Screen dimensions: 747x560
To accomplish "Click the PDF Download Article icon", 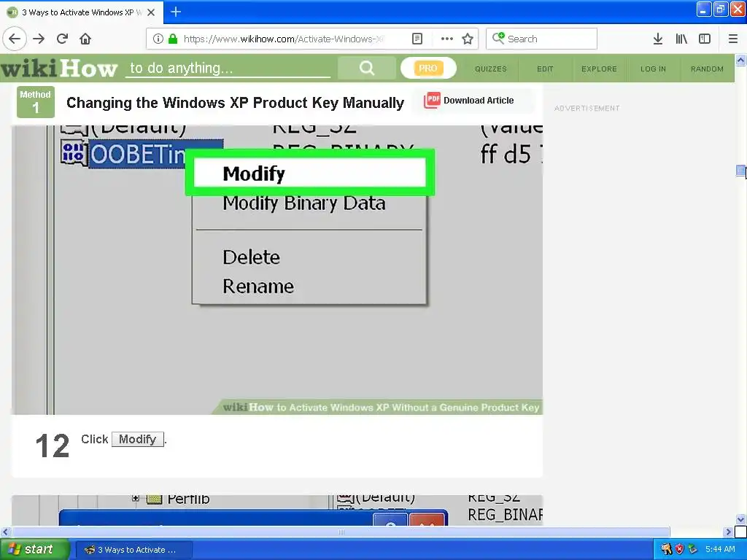I will point(432,100).
